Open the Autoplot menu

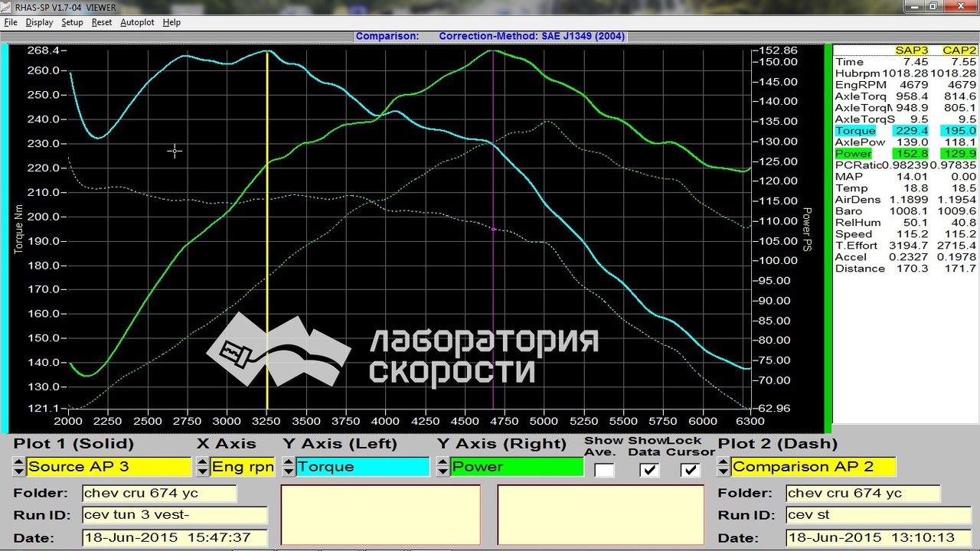coord(137,22)
